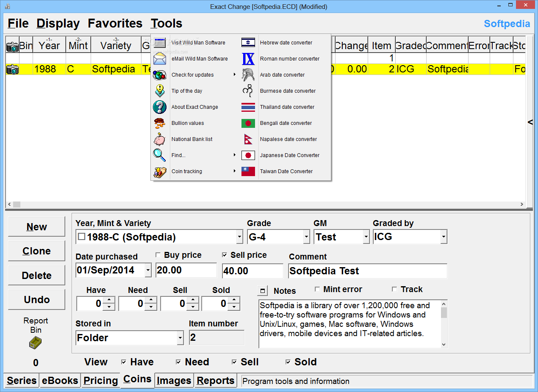Sort by the Variety column header
This screenshot has height=392, width=538.
click(116, 44)
